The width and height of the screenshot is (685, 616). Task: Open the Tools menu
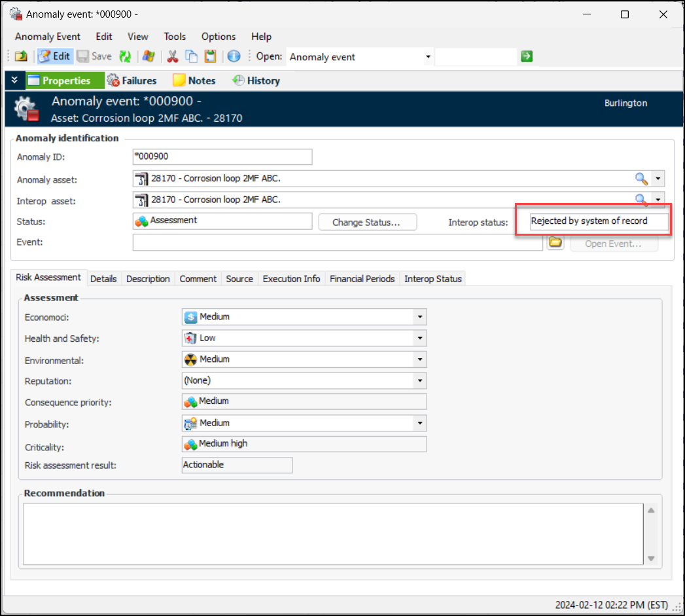tap(175, 37)
